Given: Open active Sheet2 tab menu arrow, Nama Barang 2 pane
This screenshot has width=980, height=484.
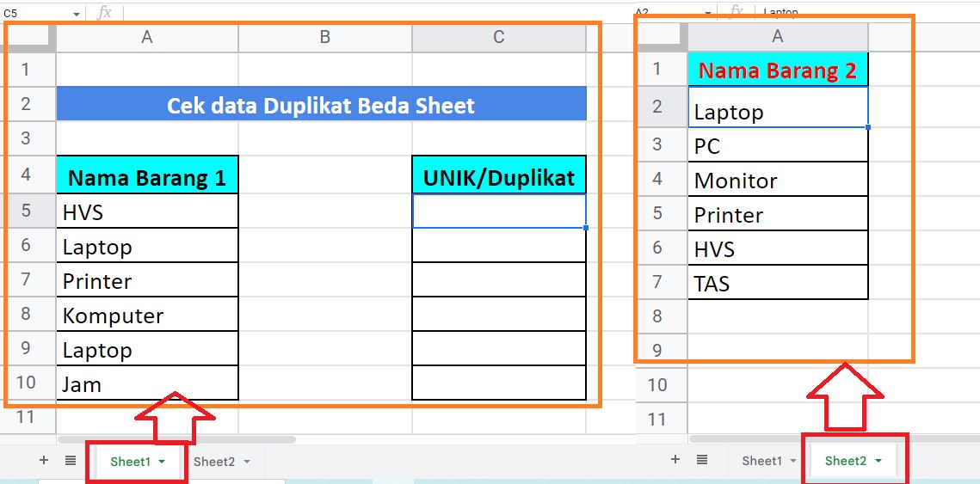Looking at the screenshot, I should point(878,461).
